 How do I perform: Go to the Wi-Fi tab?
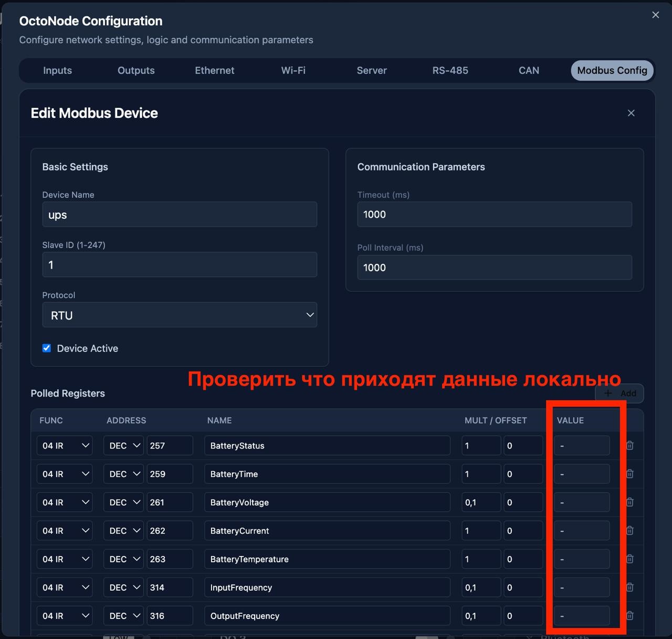tap(293, 70)
